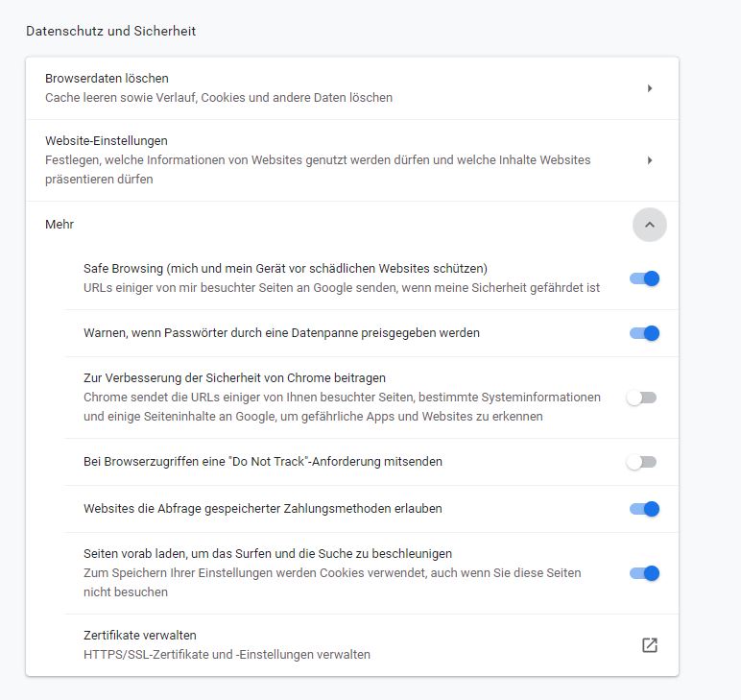Screen dimensions: 741x700
Task: Click Warnen, wenn Passwörter preisgegeben text
Action: click(x=281, y=333)
